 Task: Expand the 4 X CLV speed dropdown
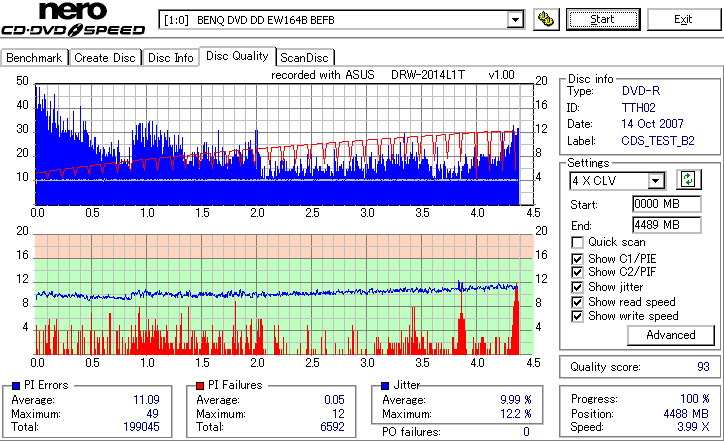click(655, 181)
